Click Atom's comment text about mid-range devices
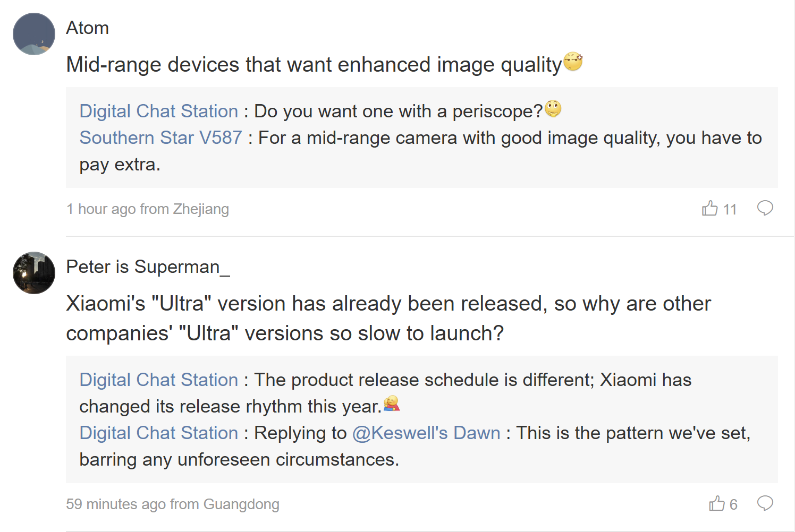The height and width of the screenshot is (532, 795). pos(314,65)
